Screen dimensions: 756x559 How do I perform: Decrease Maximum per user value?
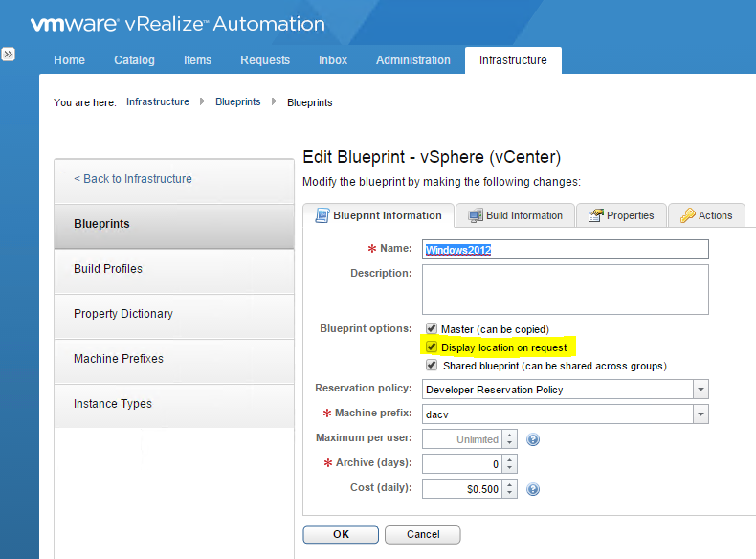510,443
